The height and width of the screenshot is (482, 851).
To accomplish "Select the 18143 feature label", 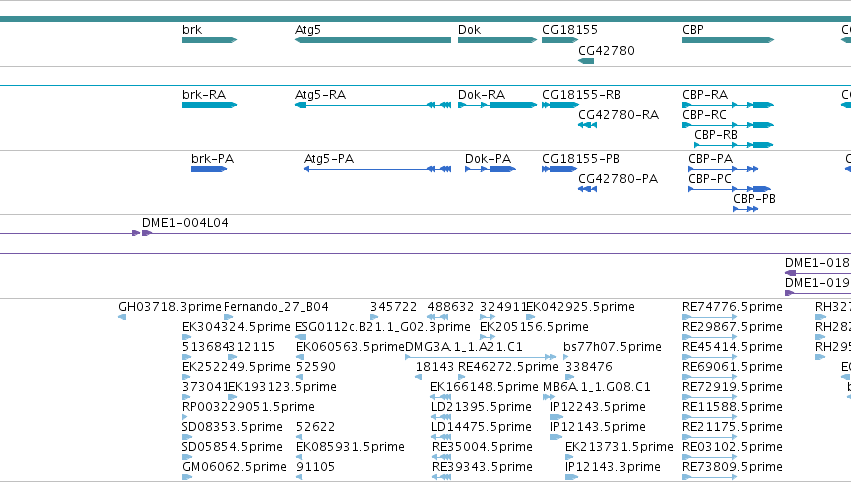I will click(x=435, y=367).
